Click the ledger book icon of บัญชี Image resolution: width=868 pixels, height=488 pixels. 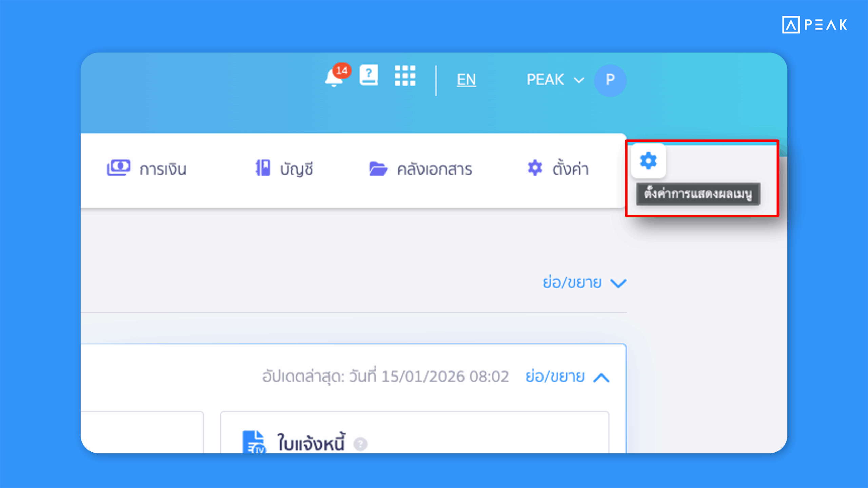coord(263,168)
